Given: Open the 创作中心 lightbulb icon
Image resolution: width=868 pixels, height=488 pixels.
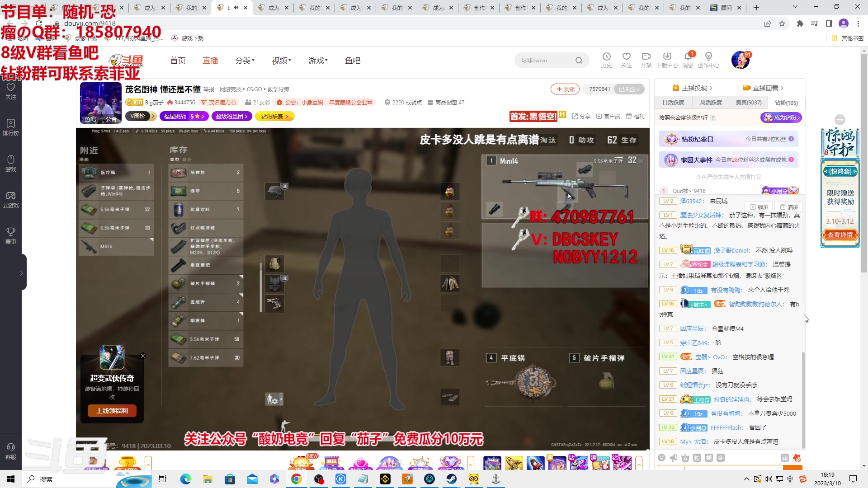Looking at the screenshot, I should pos(708,60).
